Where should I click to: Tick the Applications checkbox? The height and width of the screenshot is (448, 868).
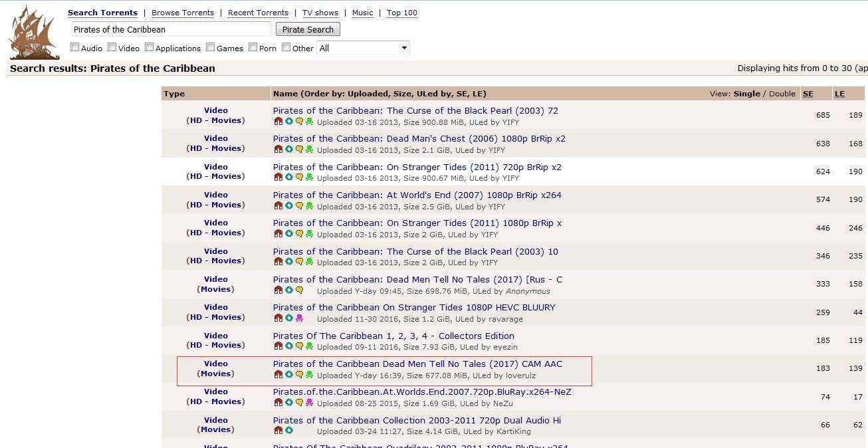click(x=150, y=47)
